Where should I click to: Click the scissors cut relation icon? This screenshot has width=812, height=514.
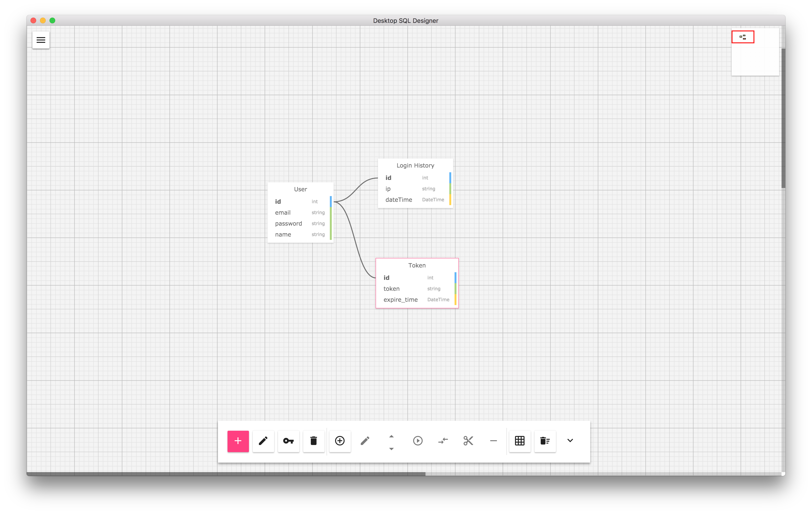[468, 441]
